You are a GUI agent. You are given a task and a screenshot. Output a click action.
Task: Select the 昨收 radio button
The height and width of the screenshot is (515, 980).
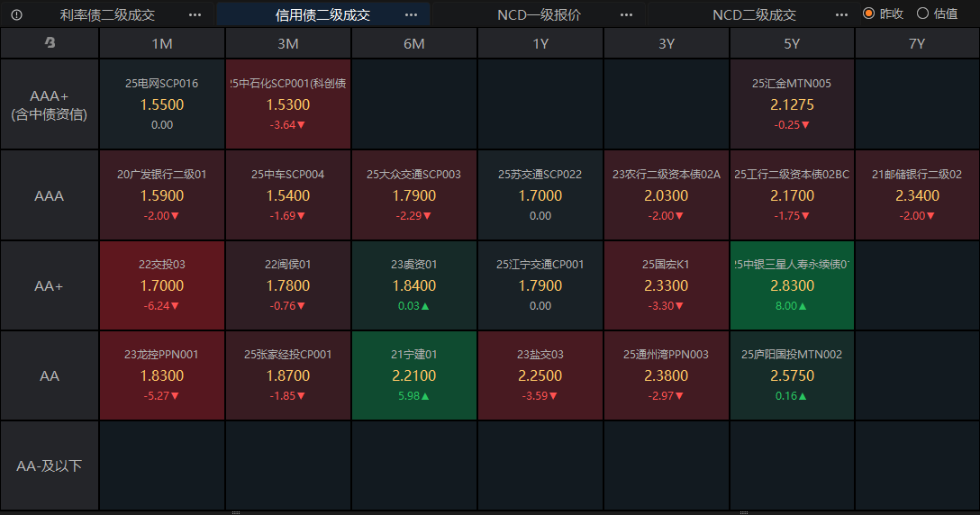(869, 14)
